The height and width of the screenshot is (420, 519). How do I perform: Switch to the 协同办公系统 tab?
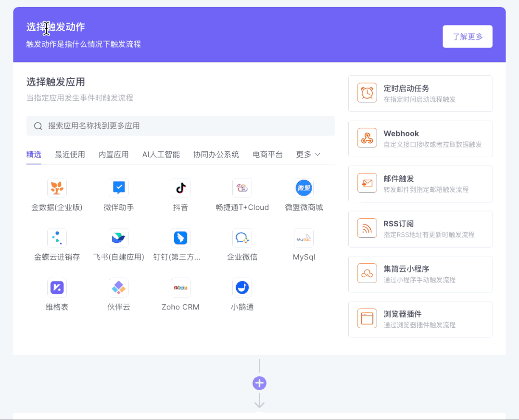tap(216, 154)
